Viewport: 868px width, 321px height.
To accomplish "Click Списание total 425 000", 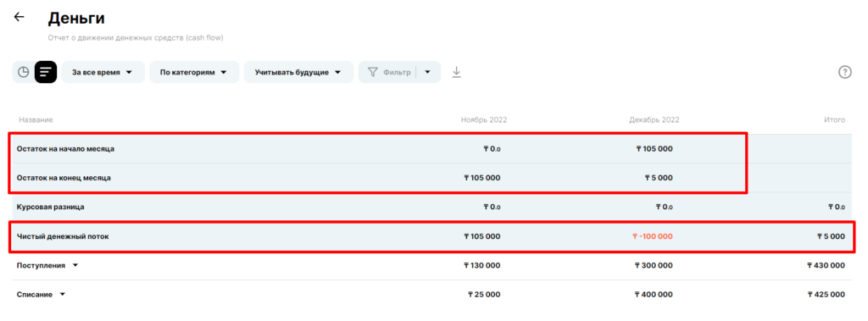I will [826, 295].
